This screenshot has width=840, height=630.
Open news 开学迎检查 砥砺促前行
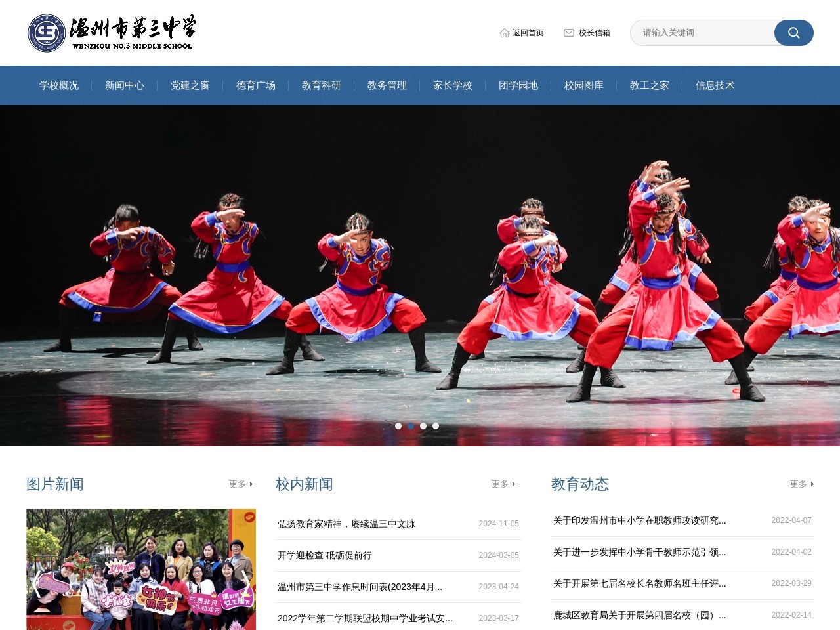325,555
